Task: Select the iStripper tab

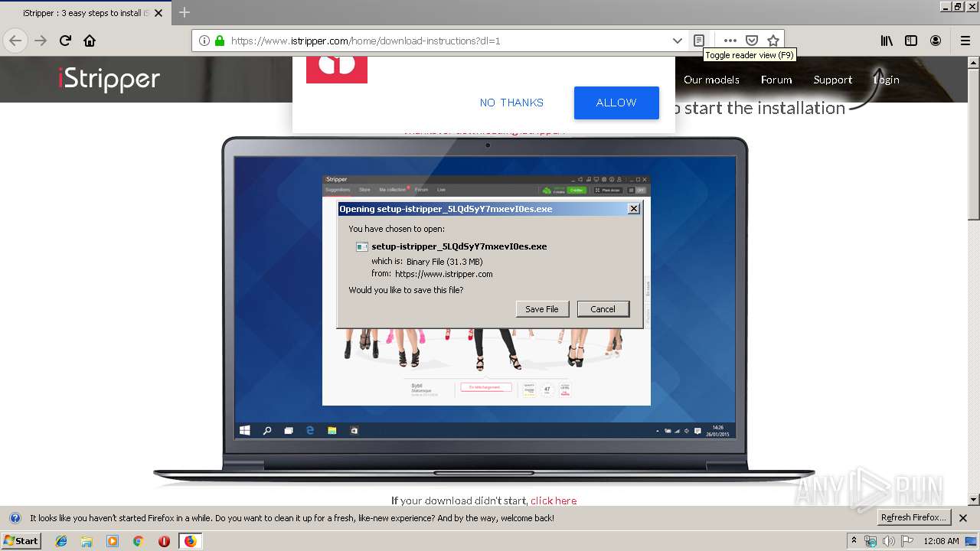Action: coord(86,13)
